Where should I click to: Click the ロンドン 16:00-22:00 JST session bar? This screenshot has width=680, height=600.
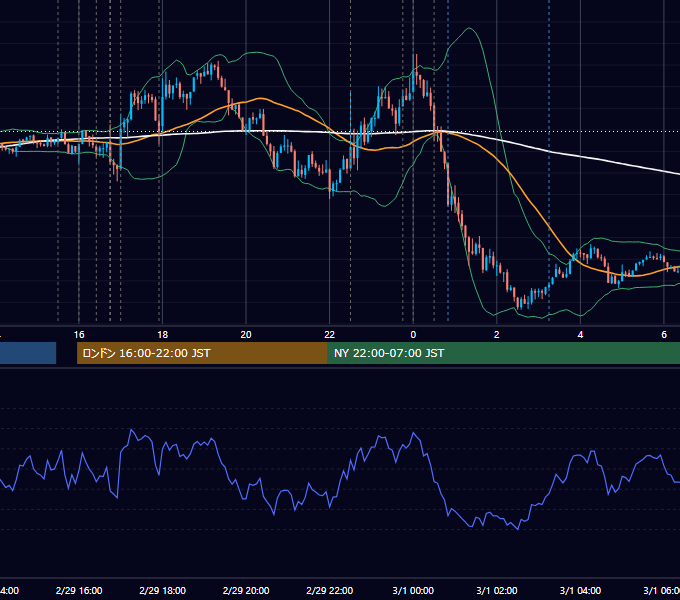[x=202, y=353]
